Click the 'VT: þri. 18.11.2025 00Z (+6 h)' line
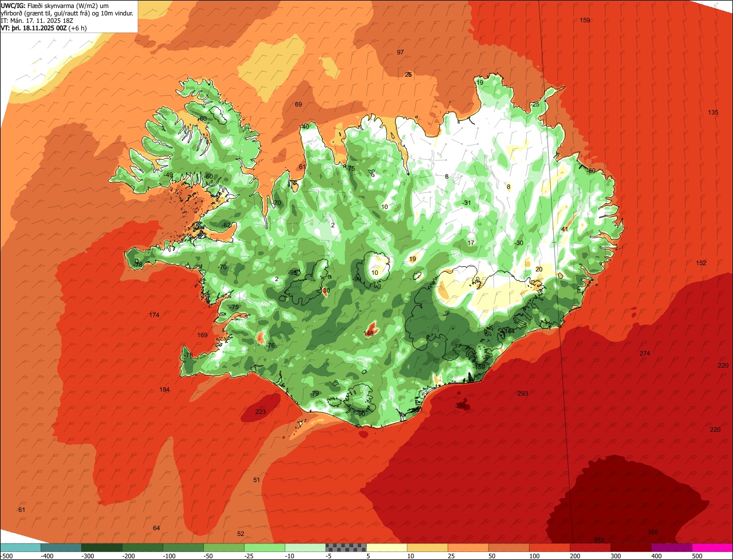Image resolution: width=733 pixels, height=560 pixels. tap(44, 27)
